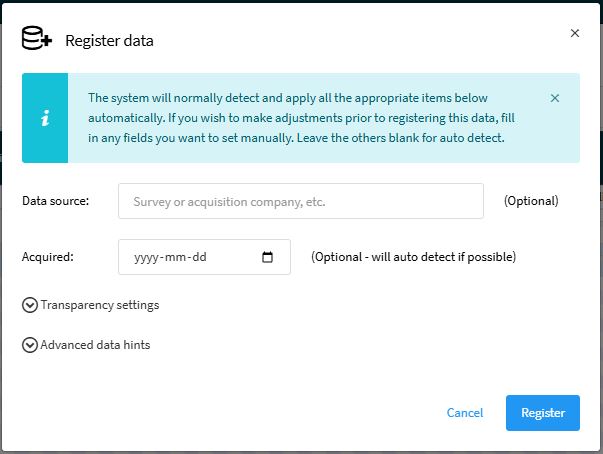This screenshot has height=454, width=603.
Task: Expand Transparency settings section
Action: click(91, 305)
